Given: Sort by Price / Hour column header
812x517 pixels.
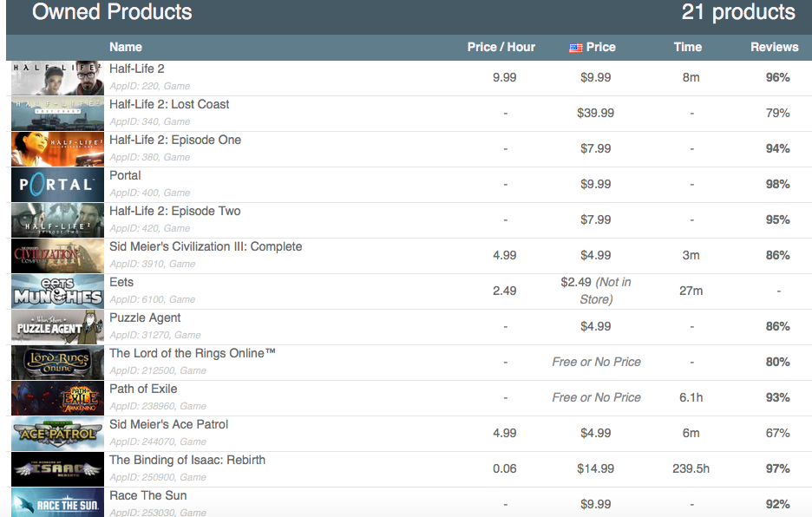Looking at the screenshot, I should point(501,47).
